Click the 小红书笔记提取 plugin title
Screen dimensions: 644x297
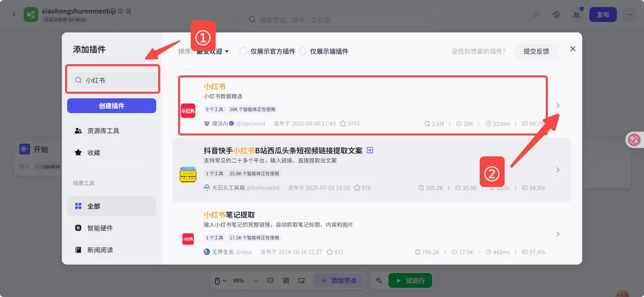pos(229,215)
